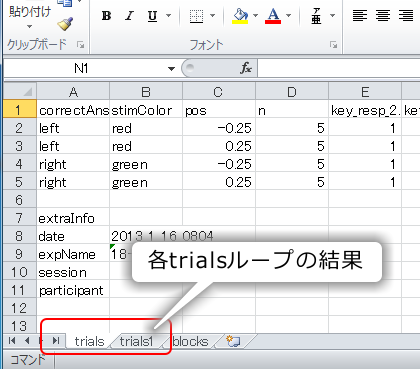Viewport: 420px width, 369px height.
Task: Open the 貼り付け paste dropdown
Action: click(30, 26)
